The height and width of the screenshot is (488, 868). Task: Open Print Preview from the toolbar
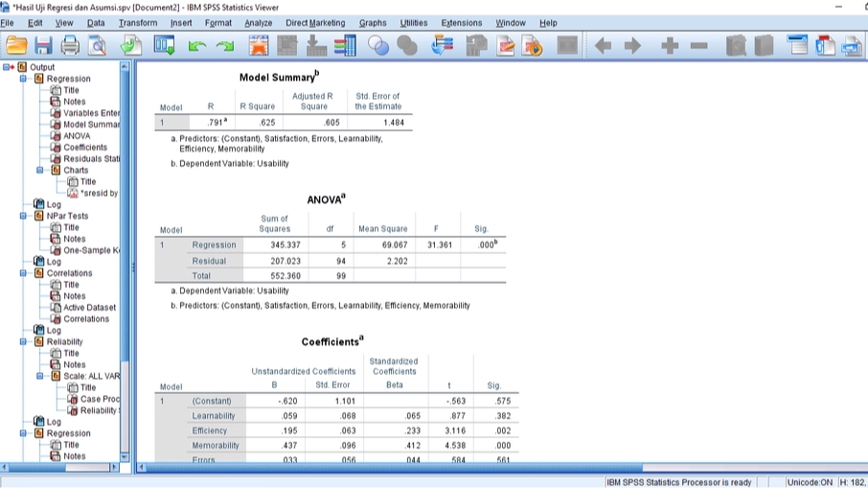click(x=98, y=45)
